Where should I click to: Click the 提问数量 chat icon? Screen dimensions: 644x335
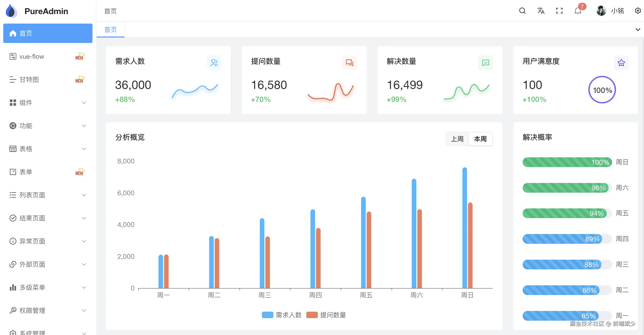click(x=350, y=63)
